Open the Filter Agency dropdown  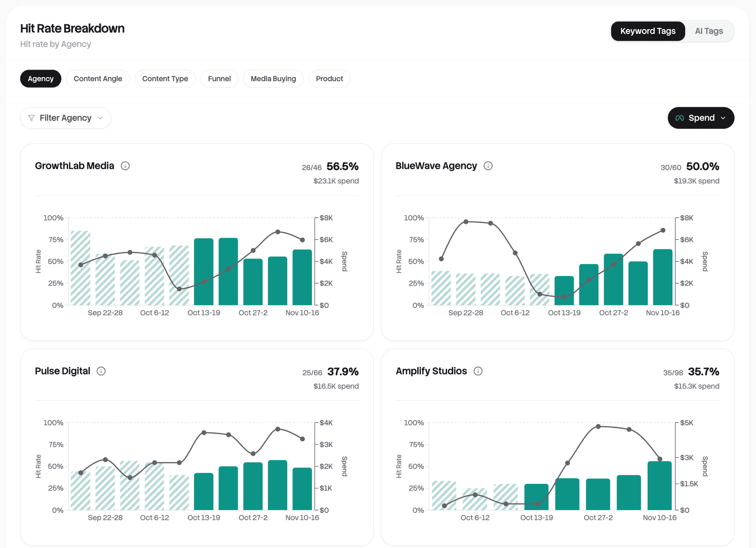tap(65, 118)
